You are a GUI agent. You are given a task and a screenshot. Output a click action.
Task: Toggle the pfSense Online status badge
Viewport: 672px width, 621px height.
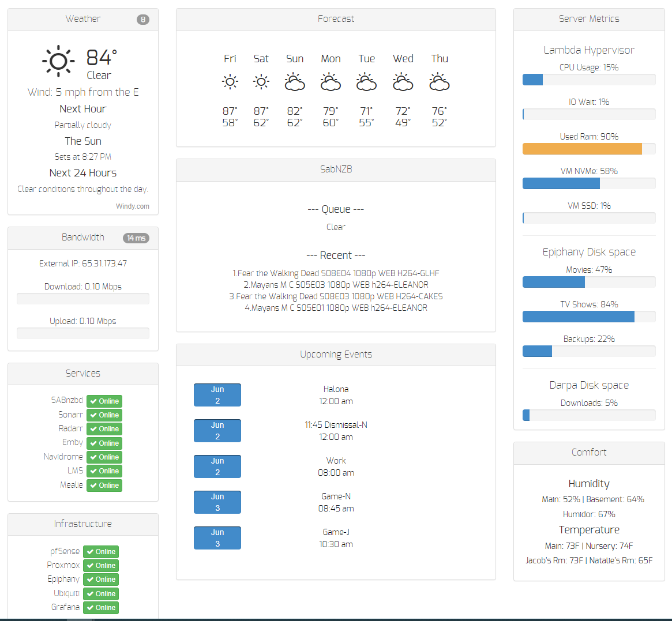pos(100,551)
